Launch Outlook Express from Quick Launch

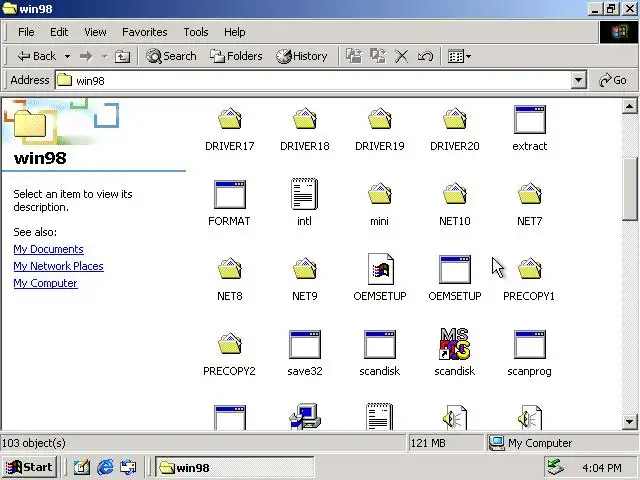tap(128, 467)
